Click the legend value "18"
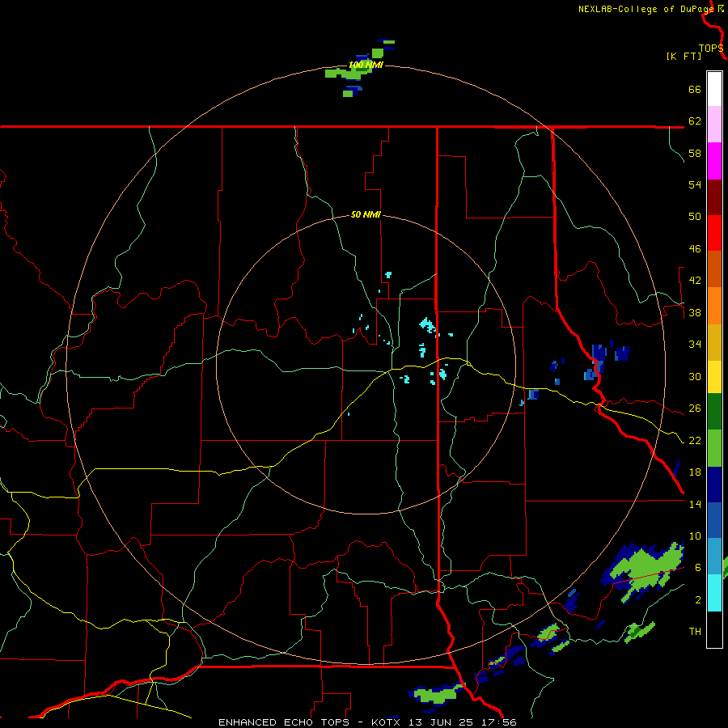 click(x=695, y=472)
